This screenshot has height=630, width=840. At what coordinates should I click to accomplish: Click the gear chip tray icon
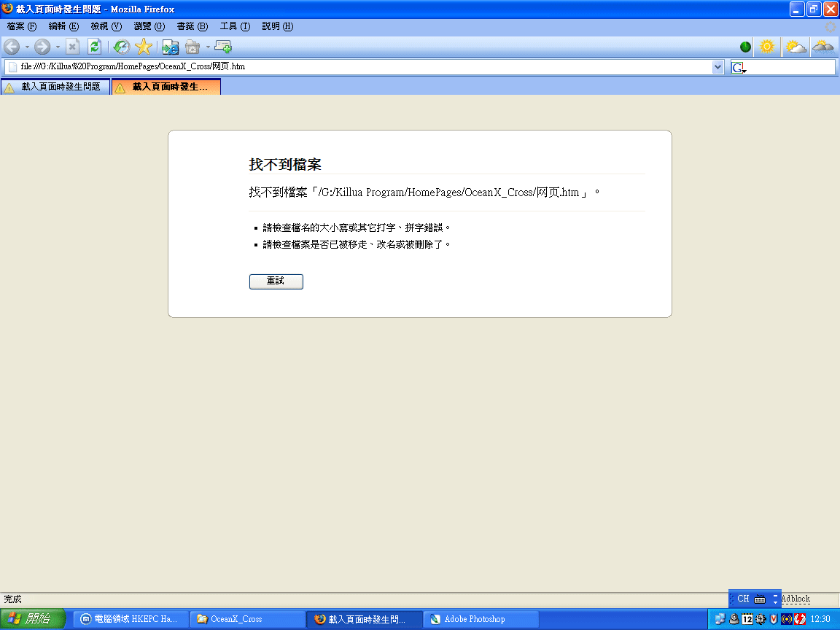(761, 619)
